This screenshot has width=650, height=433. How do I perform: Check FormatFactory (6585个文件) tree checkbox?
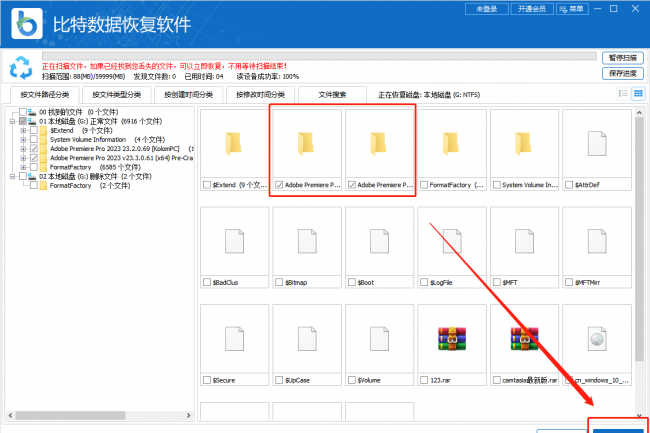pos(34,167)
